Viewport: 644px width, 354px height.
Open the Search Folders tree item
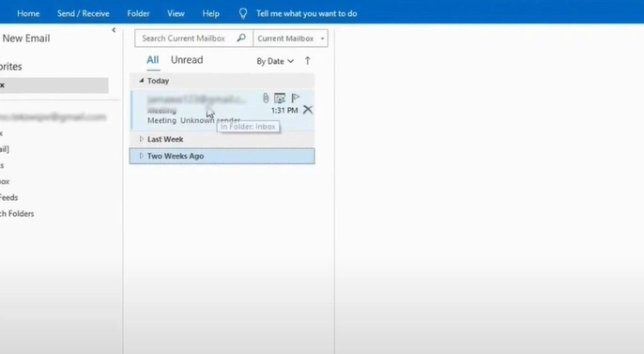pos(17,213)
